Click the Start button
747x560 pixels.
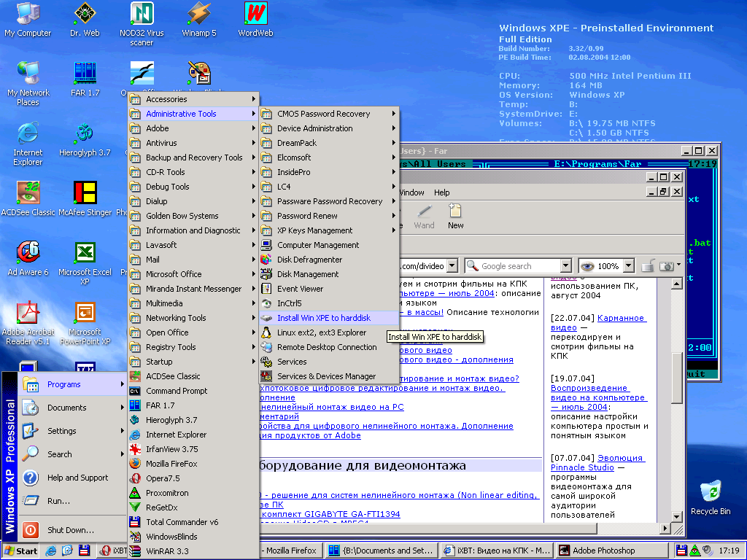(x=20, y=551)
